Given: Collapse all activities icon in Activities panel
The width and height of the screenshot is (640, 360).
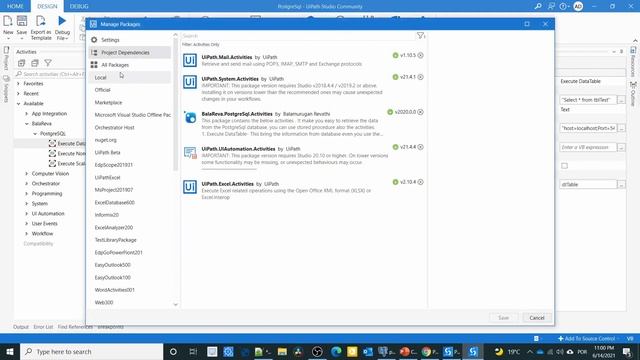Looking at the screenshot, I should point(35,63).
